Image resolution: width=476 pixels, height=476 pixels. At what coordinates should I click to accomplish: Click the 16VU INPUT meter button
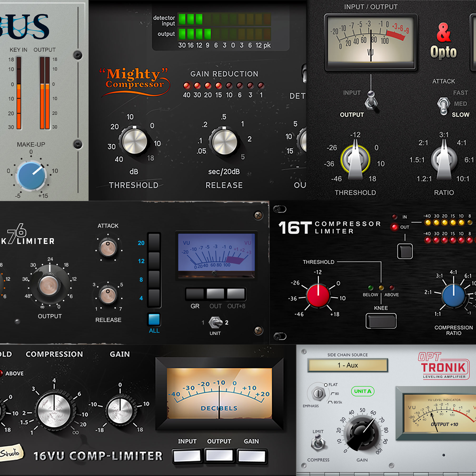pos(187,456)
